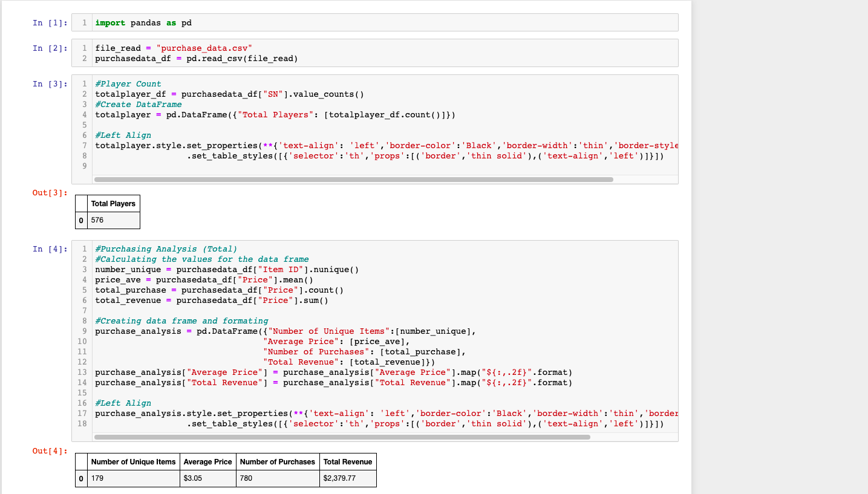Viewport: 868px width, 494px height.
Task: Click the purchase_analysis.style.set_properties line
Action: pos(387,414)
